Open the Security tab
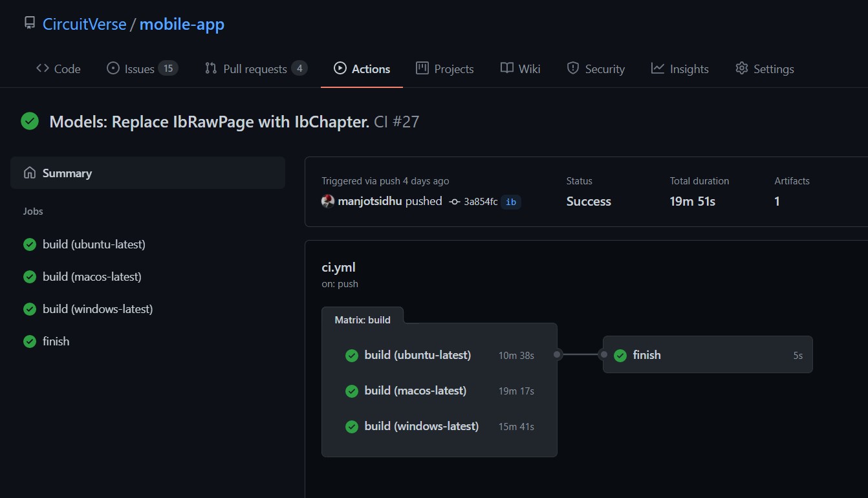868x498 pixels. (596, 69)
